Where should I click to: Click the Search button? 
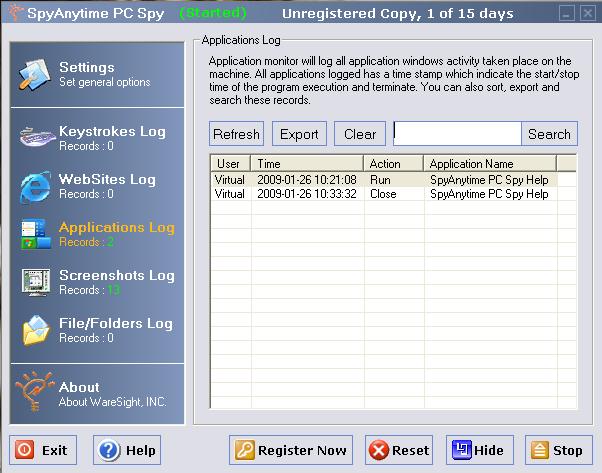click(x=549, y=134)
